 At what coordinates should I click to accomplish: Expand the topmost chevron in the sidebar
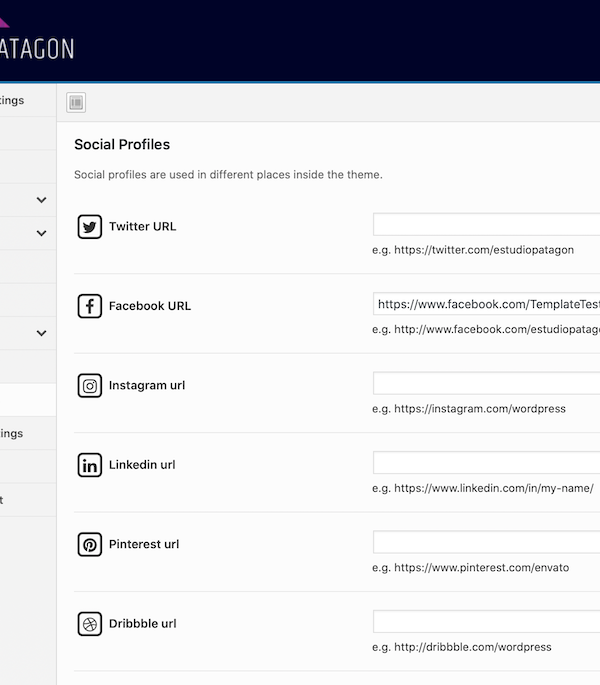click(x=41, y=200)
